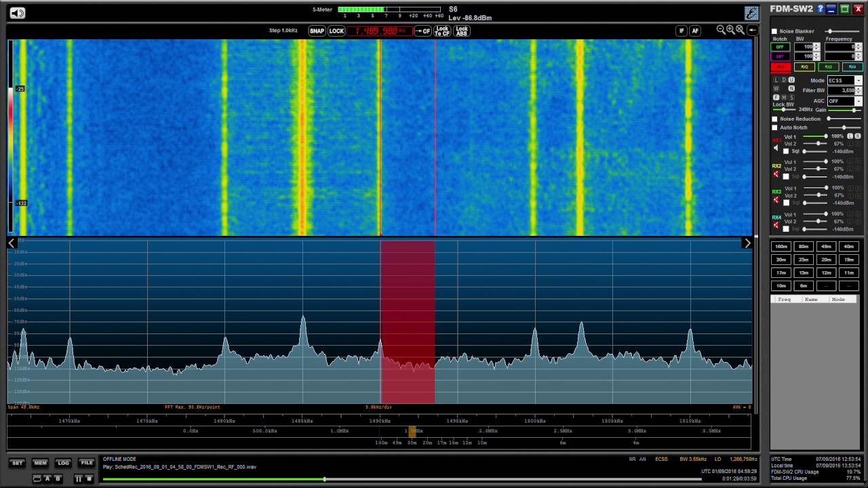Select the W filter width button

click(x=776, y=88)
